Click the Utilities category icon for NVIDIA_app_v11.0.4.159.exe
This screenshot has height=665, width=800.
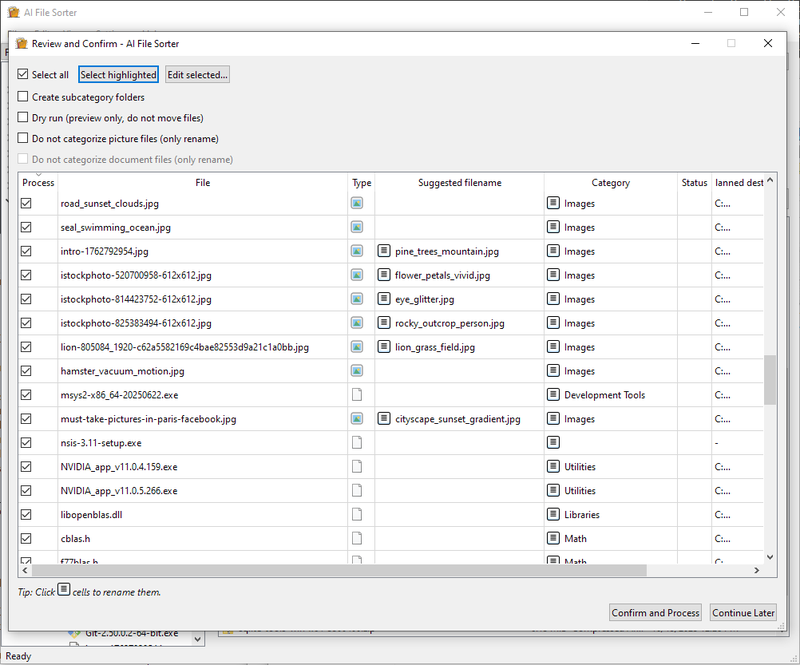click(x=553, y=467)
